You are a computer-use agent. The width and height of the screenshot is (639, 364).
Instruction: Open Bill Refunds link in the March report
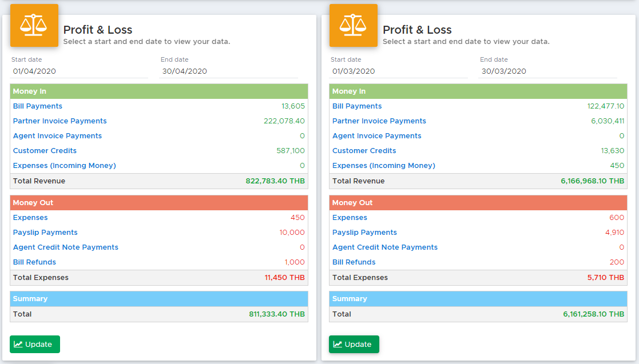pyautogui.click(x=354, y=262)
